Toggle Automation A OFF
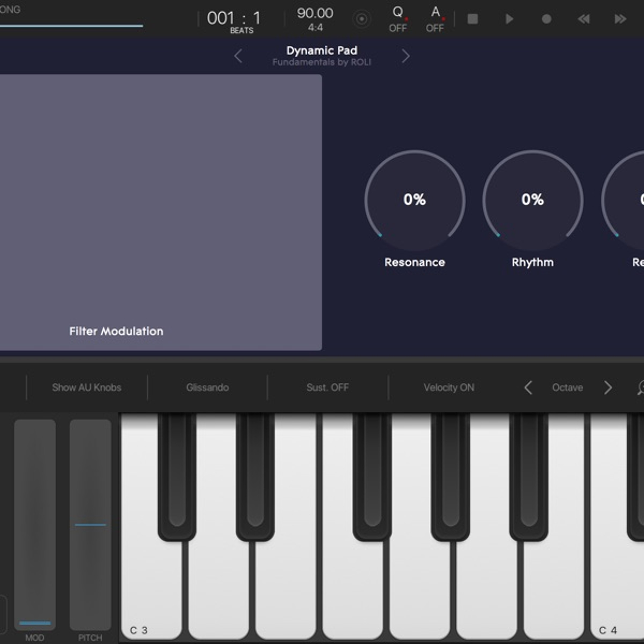Viewport: 644px width, 644px height. [x=435, y=19]
